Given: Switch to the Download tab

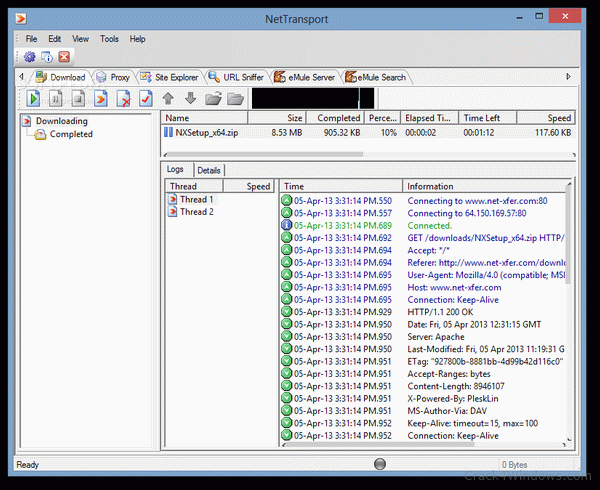Looking at the screenshot, I should coord(61,77).
